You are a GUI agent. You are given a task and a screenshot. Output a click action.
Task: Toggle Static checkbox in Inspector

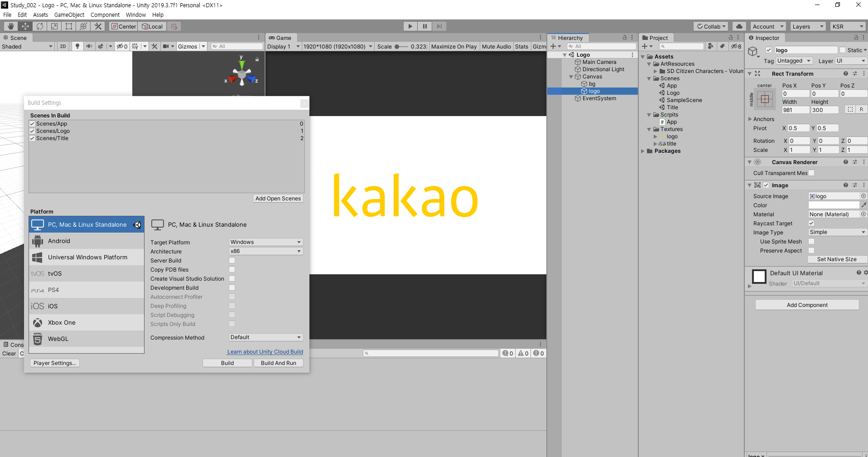(843, 50)
